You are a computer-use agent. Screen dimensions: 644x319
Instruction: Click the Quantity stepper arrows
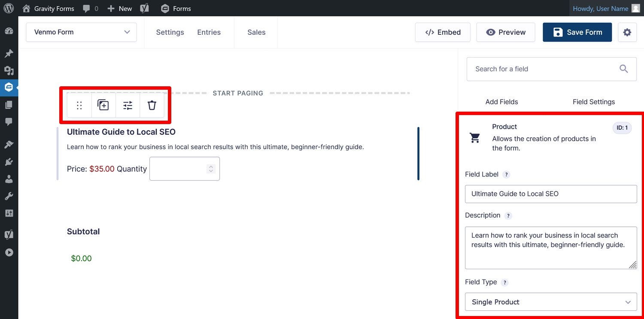[211, 169]
